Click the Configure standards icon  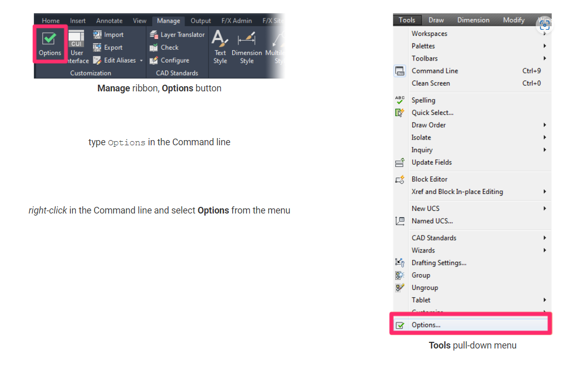coord(154,60)
